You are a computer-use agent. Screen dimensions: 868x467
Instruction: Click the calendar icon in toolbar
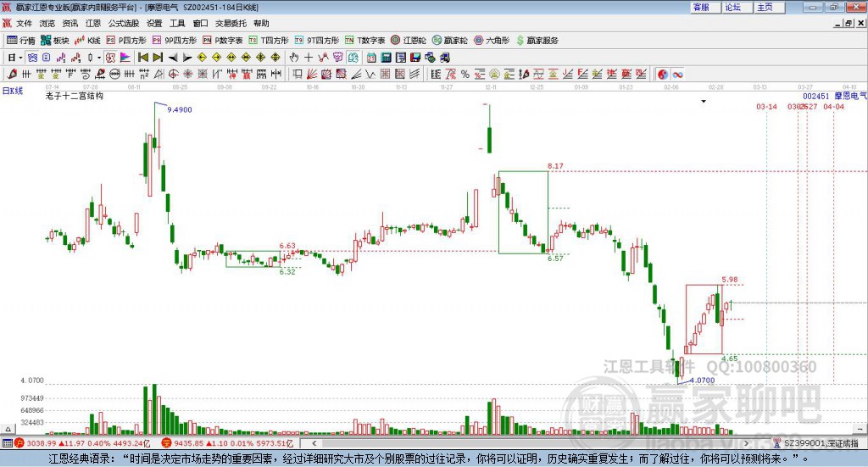pos(371,58)
